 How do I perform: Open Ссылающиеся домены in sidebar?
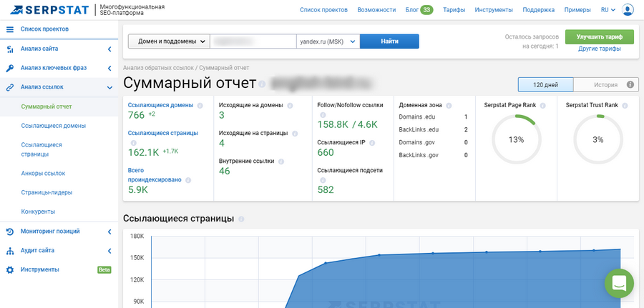click(x=54, y=126)
